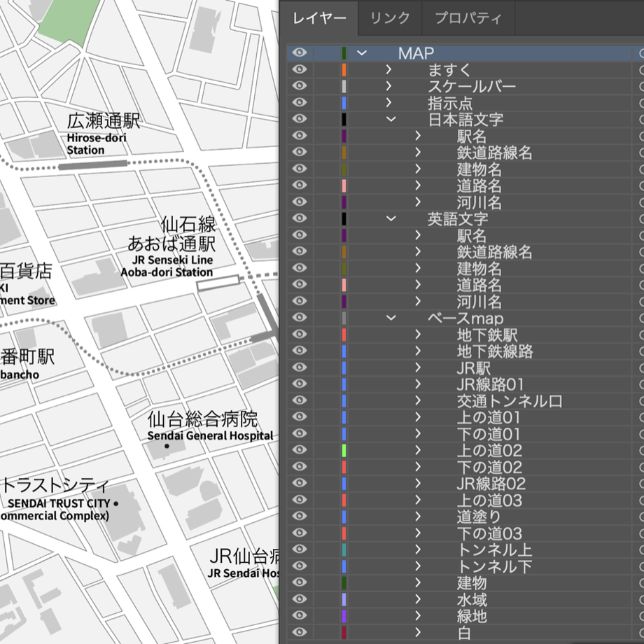The width and height of the screenshot is (644, 644).
Task: Hide the JR駅 layer
Action: (x=300, y=367)
